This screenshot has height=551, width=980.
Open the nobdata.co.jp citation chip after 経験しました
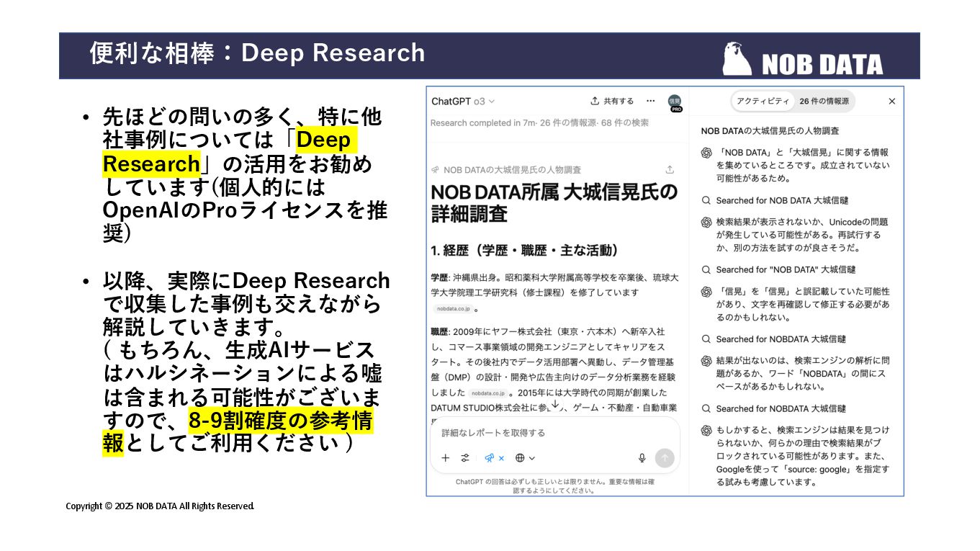[x=488, y=393]
